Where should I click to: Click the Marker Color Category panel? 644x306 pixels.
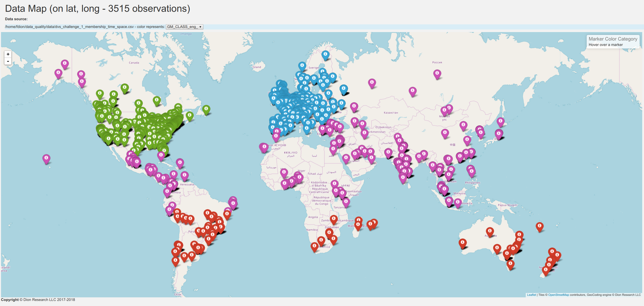(612, 42)
